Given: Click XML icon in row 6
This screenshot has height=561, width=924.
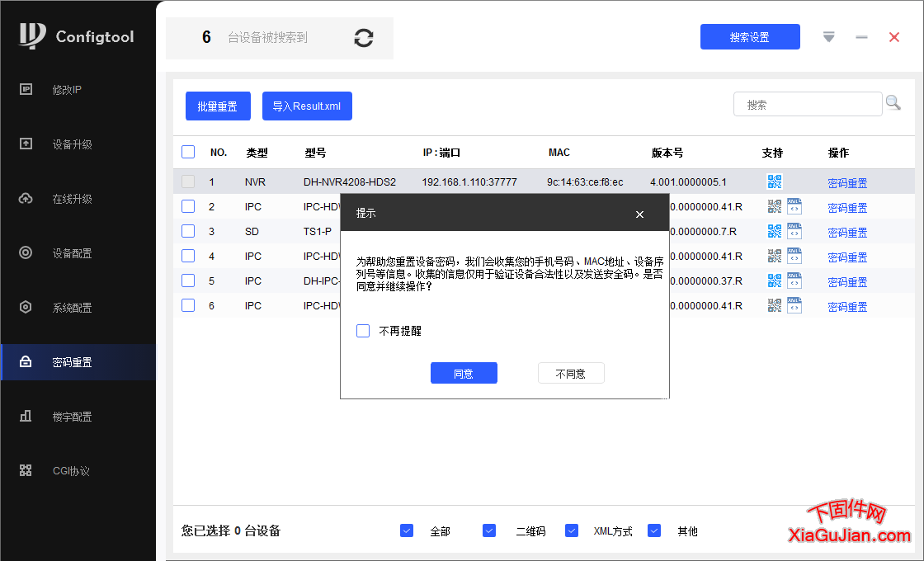Looking at the screenshot, I should tap(794, 305).
